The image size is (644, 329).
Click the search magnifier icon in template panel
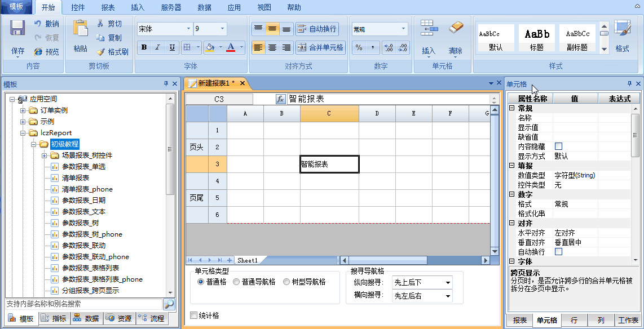[x=169, y=304]
